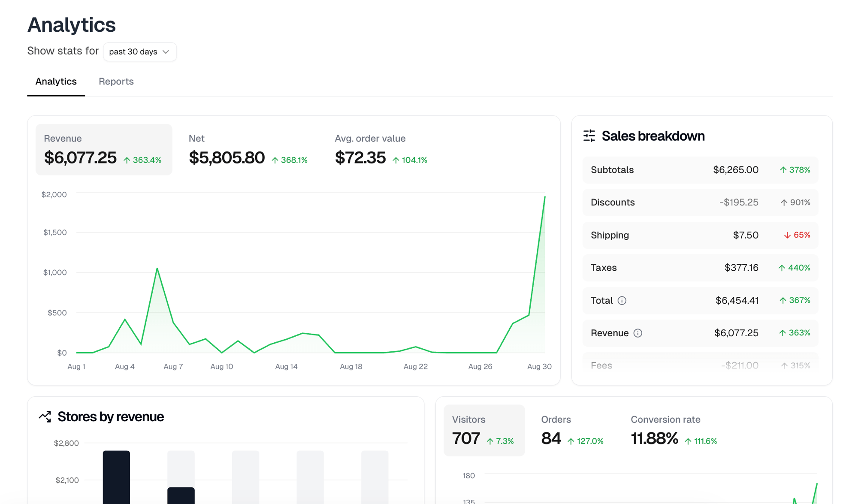Click the gray up arrow beside 901%
This screenshot has width=858, height=504.
click(784, 202)
